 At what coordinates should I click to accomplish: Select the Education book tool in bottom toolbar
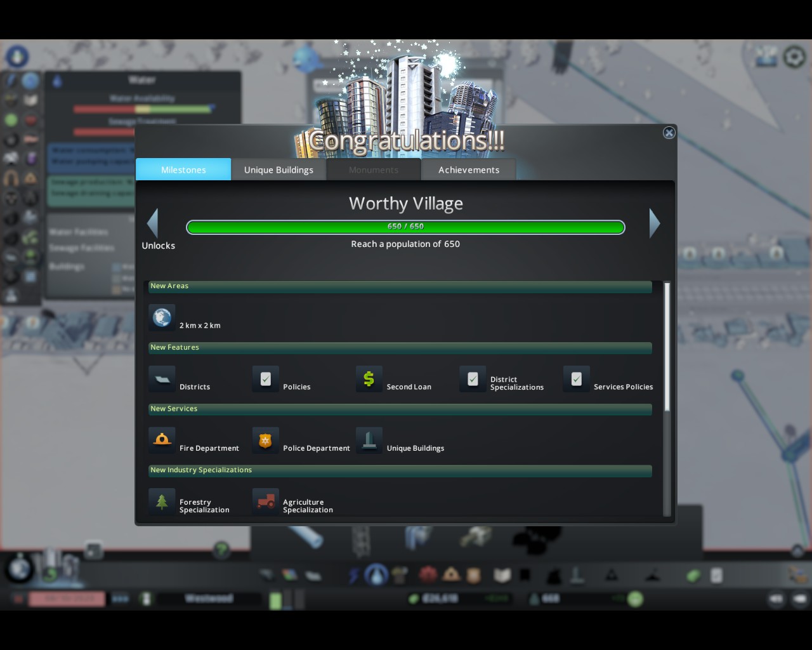502,575
